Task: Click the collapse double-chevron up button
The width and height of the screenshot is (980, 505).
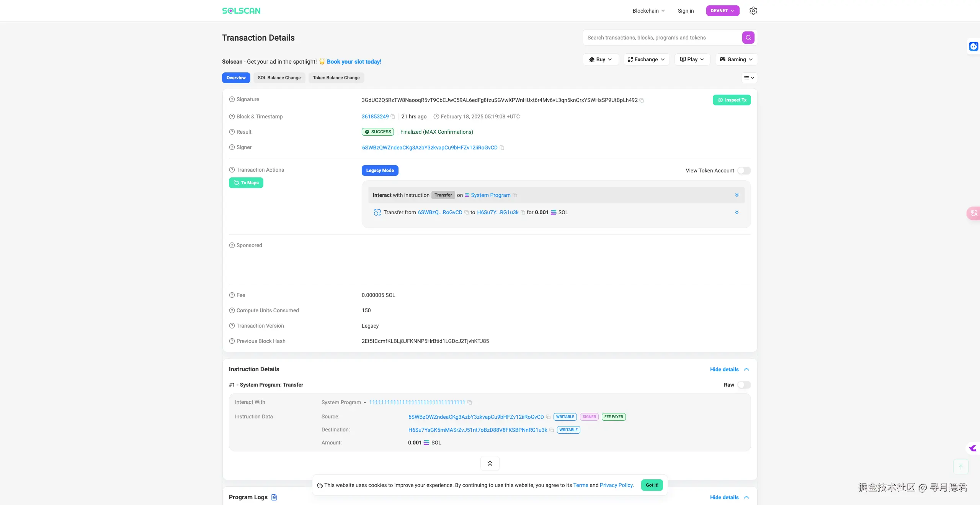Action: tap(490, 464)
